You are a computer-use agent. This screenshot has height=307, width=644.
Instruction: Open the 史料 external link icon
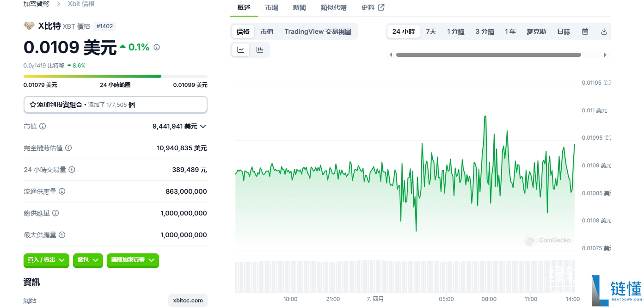tap(381, 7)
